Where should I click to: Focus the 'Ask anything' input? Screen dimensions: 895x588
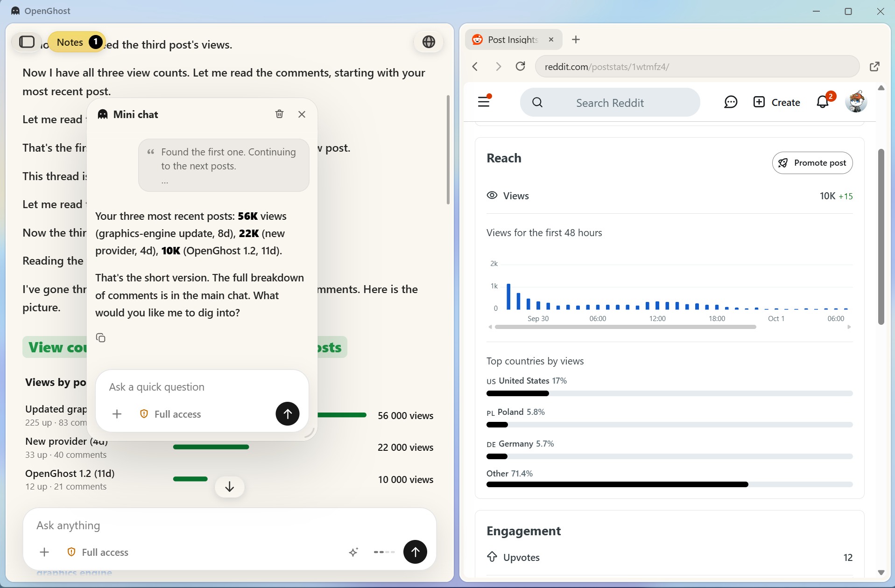click(x=229, y=525)
